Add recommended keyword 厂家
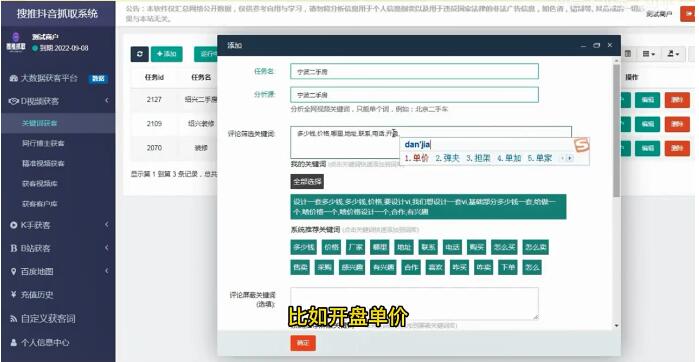This screenshot has height=362, width=699. [355, 247]
